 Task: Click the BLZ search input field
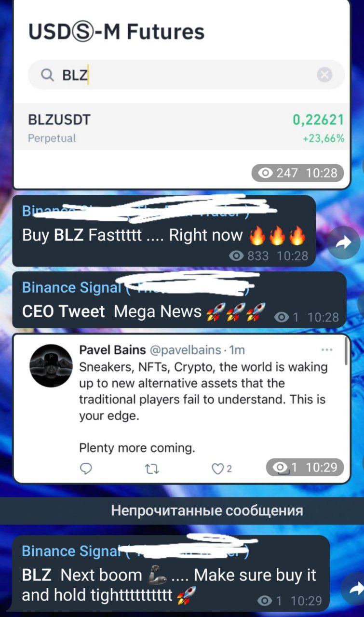point(186,75)
